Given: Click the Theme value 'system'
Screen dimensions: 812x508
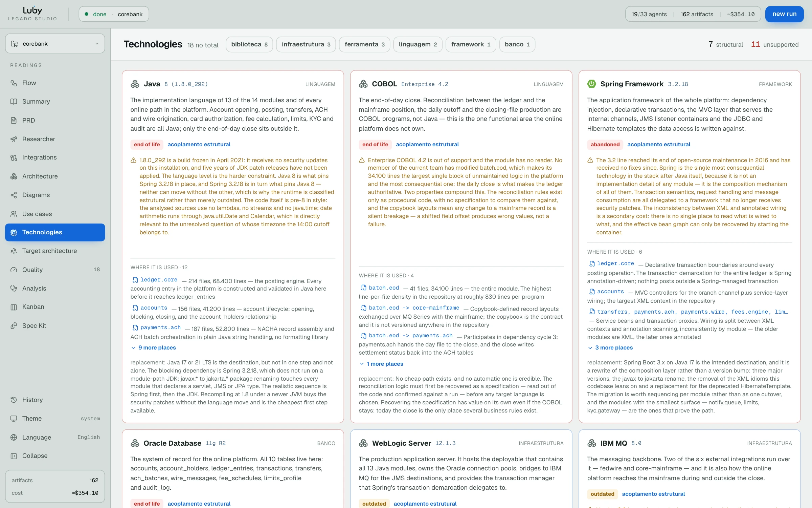Looking at the screenshot, I should click(90, 419).
